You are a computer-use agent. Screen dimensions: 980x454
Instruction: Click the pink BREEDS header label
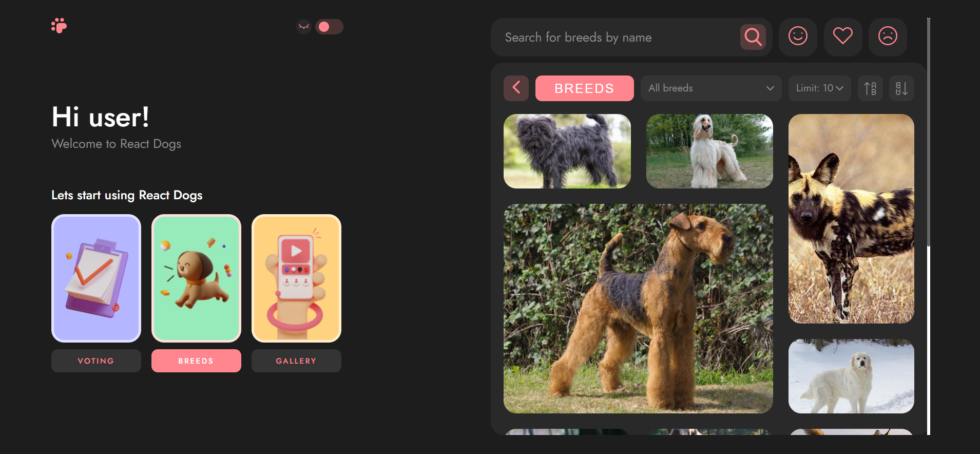tap(584, 88)
